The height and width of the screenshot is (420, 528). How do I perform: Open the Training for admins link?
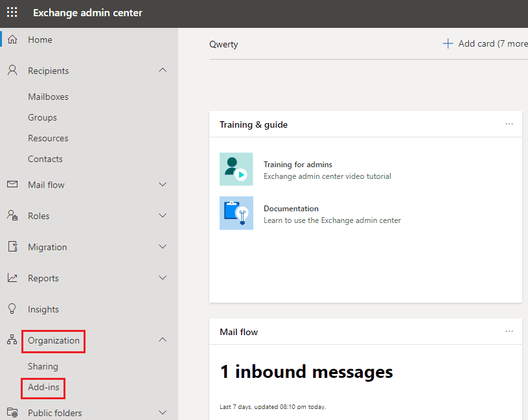(297, 165)
